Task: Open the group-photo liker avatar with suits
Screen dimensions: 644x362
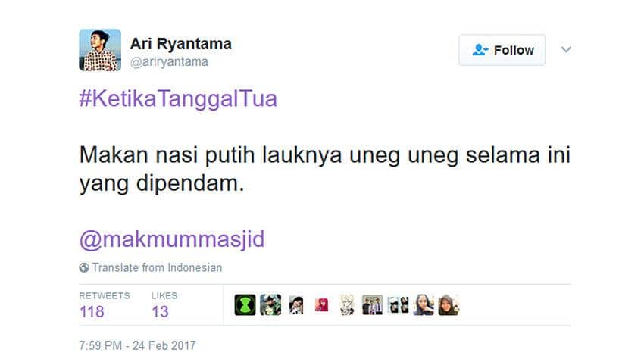Action: tap(373, 305)
